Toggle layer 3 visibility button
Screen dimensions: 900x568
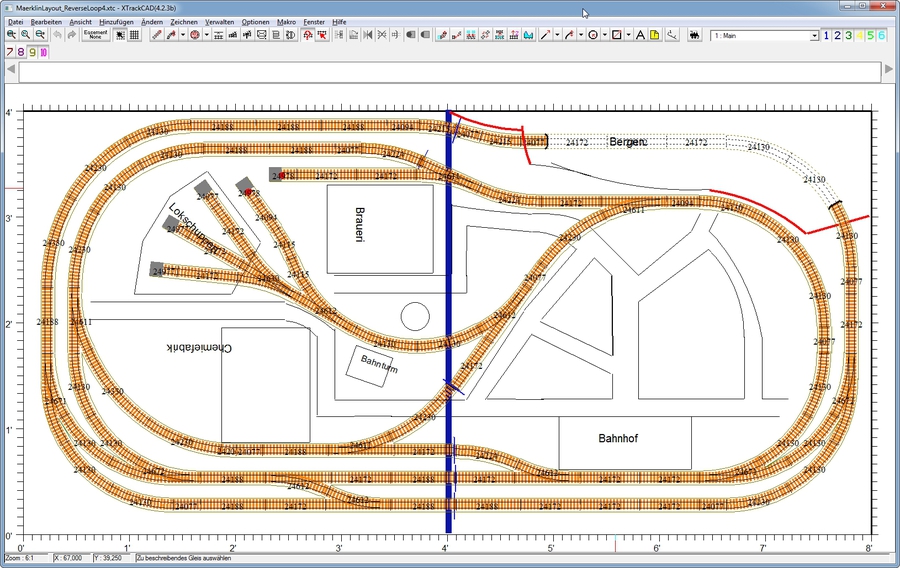click(x=848, y=35)
